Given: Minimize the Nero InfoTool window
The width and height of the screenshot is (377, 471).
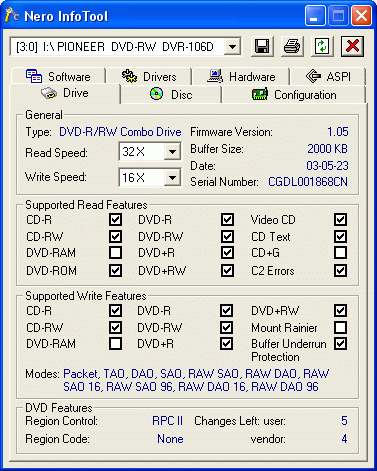Looking at the screenshot, I should click(x=315, y=16).
